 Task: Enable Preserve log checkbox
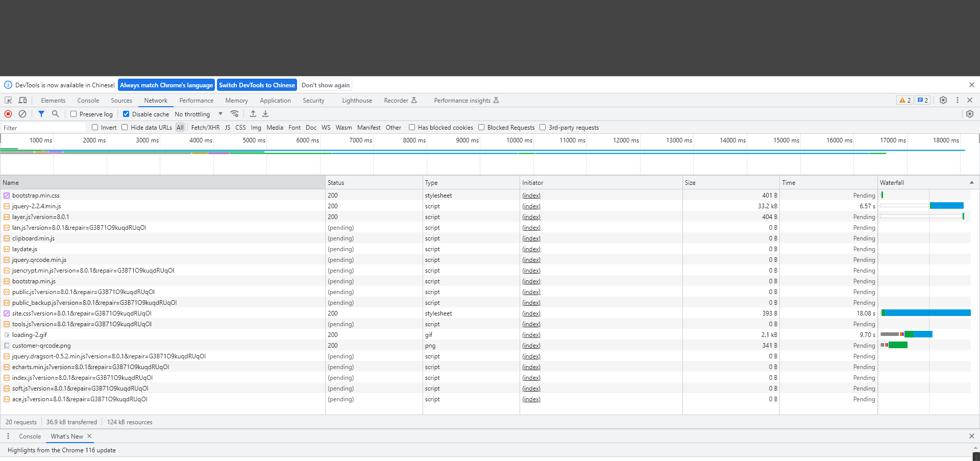pos(73,114)
